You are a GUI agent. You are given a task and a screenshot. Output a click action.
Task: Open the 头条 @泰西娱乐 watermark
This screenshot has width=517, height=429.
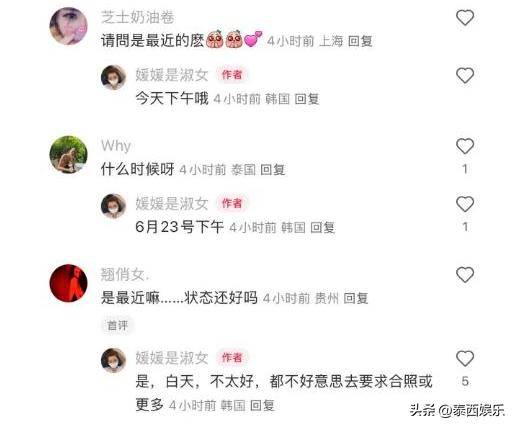(457, 410)
